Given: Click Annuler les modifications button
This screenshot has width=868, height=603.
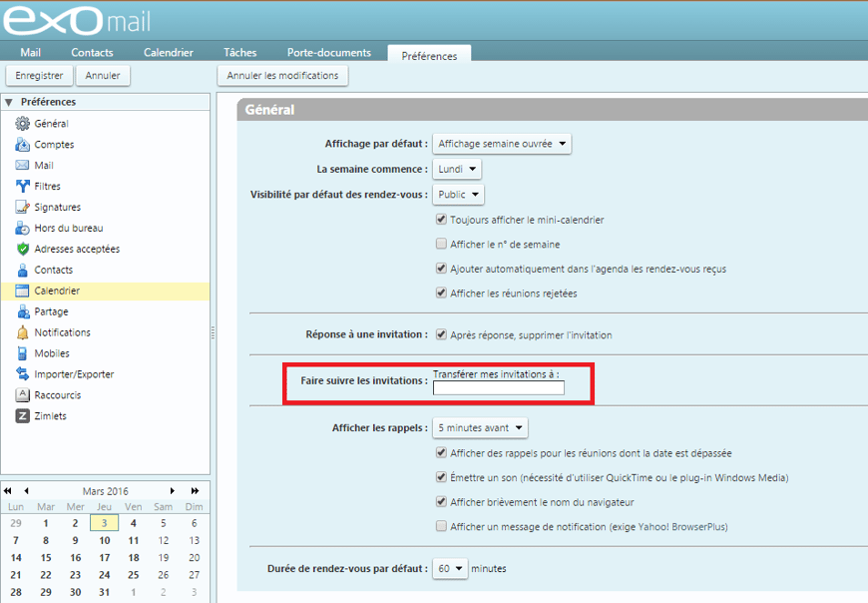Looking at the screenshot, I should [283, 75].
